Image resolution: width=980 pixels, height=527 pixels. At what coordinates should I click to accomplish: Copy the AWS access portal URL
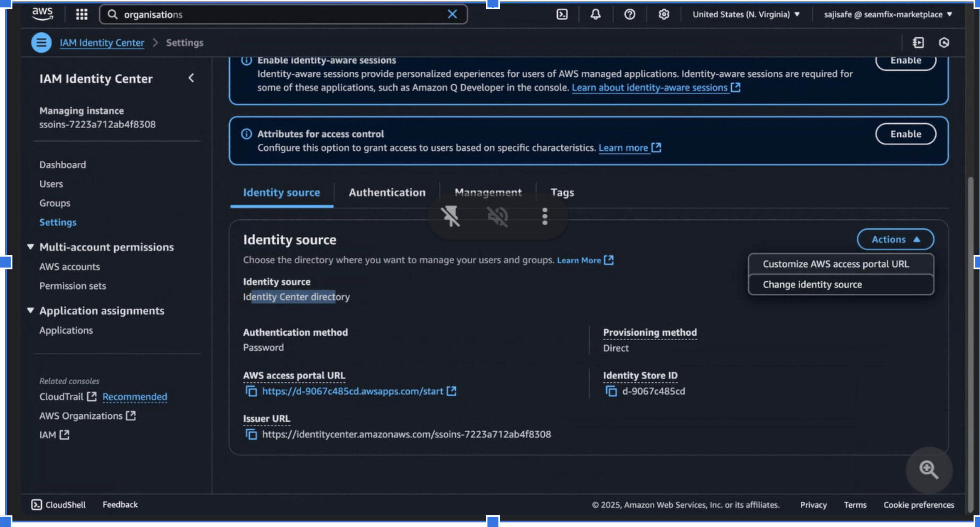(x=251, y=391)
